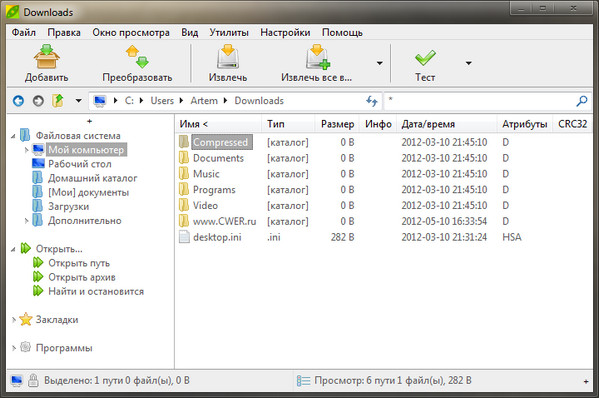Open the Утилиты menu
Screen dimensions: 599x398
pos(228,32)
